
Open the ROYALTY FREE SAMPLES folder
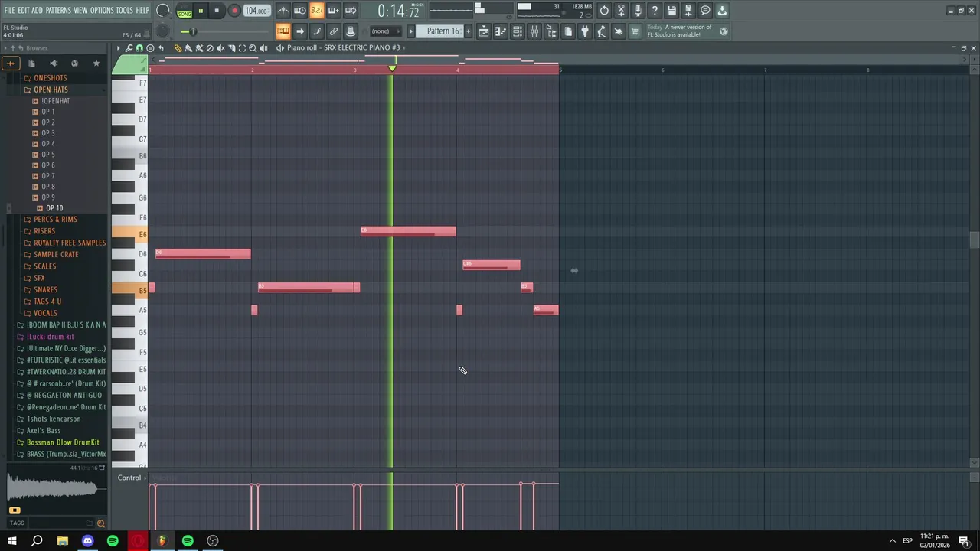tap(69, 243)
